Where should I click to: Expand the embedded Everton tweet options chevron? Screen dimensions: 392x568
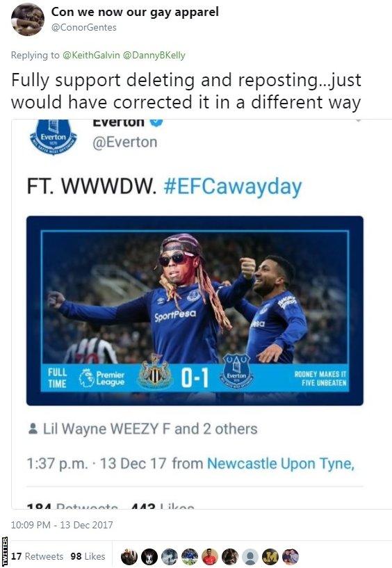tap(357, 121)
